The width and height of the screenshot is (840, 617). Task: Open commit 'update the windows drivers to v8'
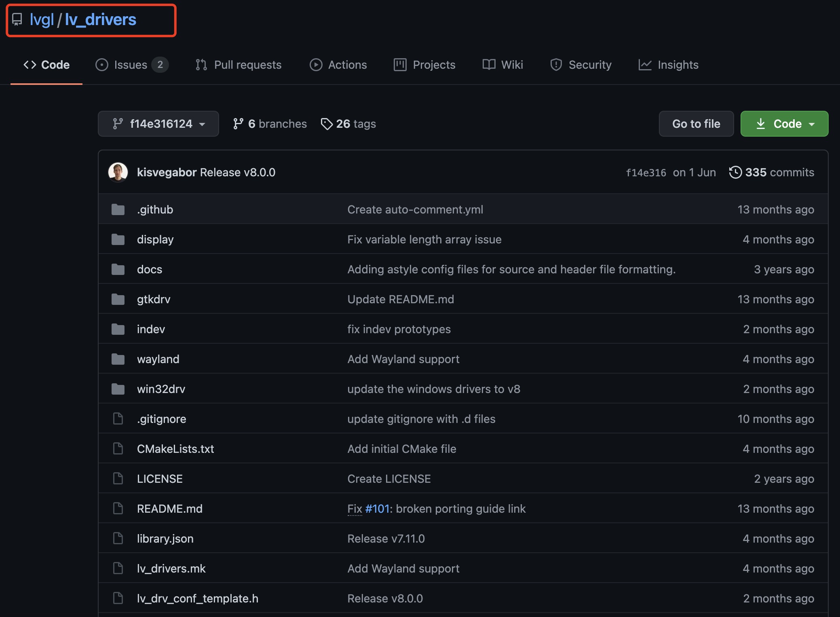(434, 389)
